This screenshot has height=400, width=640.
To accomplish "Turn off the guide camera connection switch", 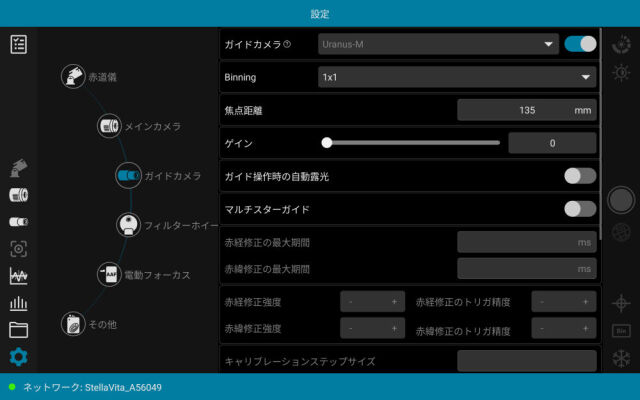I will 580,44.
